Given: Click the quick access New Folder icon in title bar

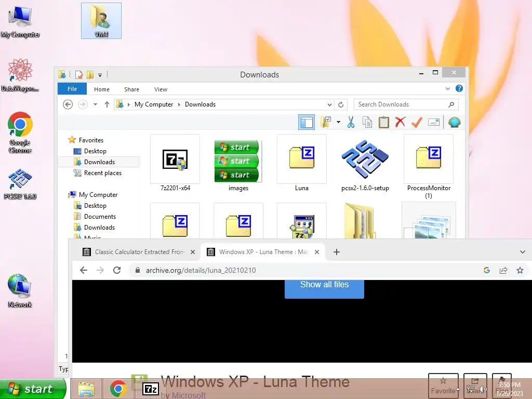Looking at the screenshot, I should click(90, 74).
